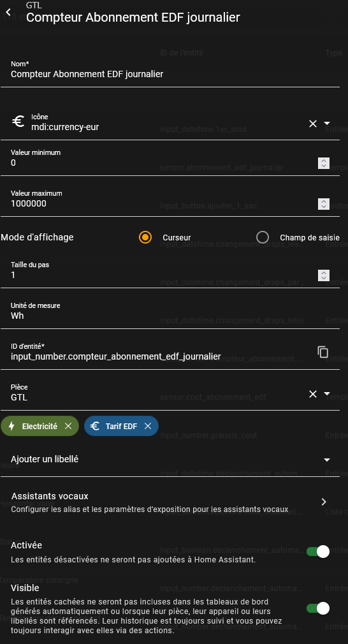Screen dimensions: 348x644
Task: Click the lightning icon on Electricité chip
Action: (11, 427)
